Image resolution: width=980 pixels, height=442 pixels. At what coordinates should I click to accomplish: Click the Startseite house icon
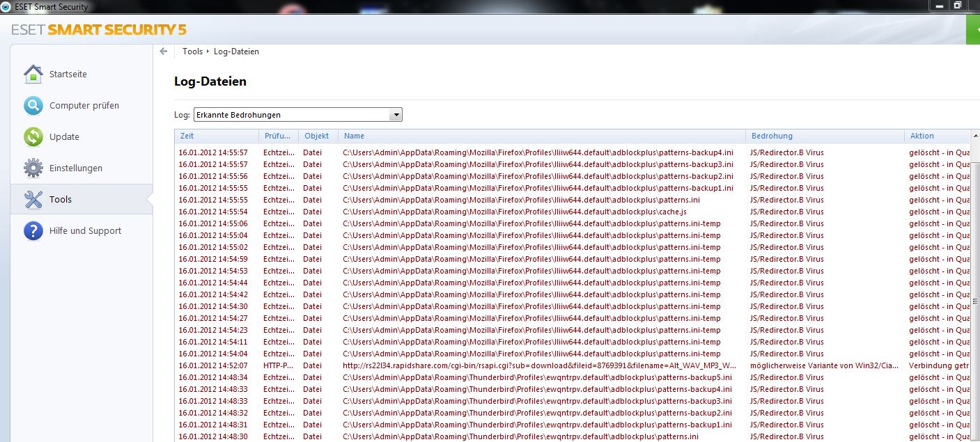point(33,74)
